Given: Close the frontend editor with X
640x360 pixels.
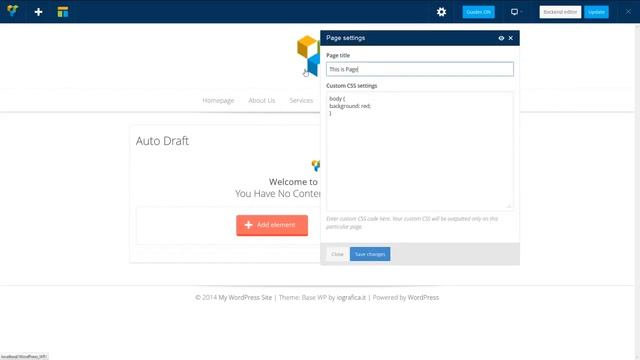Looking at the screenshot, I should [628, 12].
